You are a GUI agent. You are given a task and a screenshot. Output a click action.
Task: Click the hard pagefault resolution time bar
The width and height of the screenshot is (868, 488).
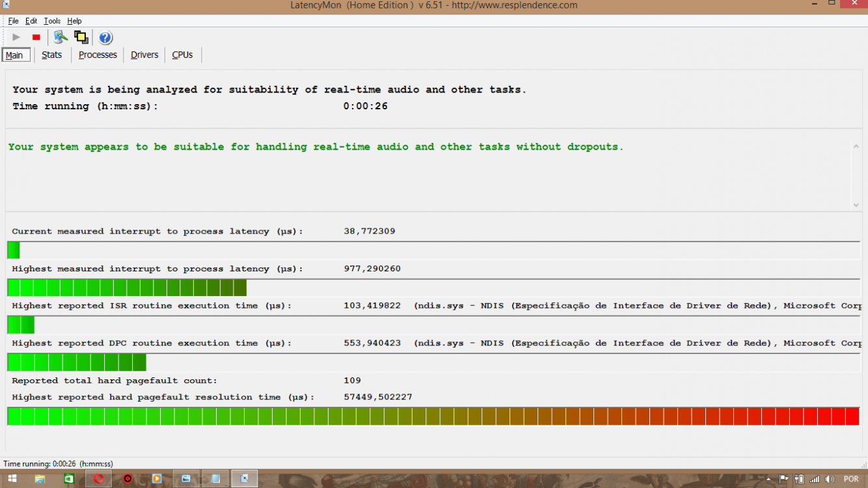pos(433,416)
